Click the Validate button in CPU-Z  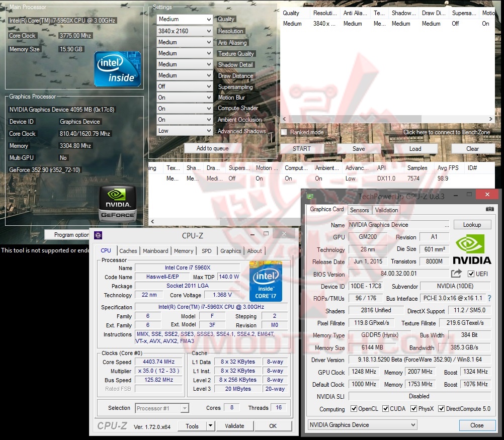click(234, 426)
